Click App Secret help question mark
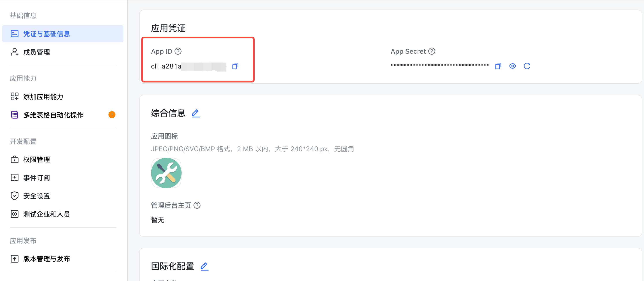This screenshot has height=281, width=644. point(432,51)
